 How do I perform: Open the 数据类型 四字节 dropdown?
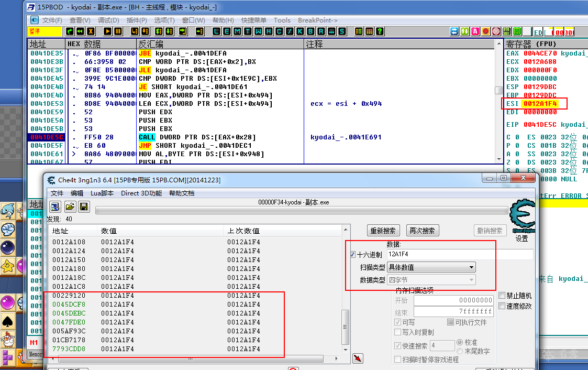(x=431, y=280)
